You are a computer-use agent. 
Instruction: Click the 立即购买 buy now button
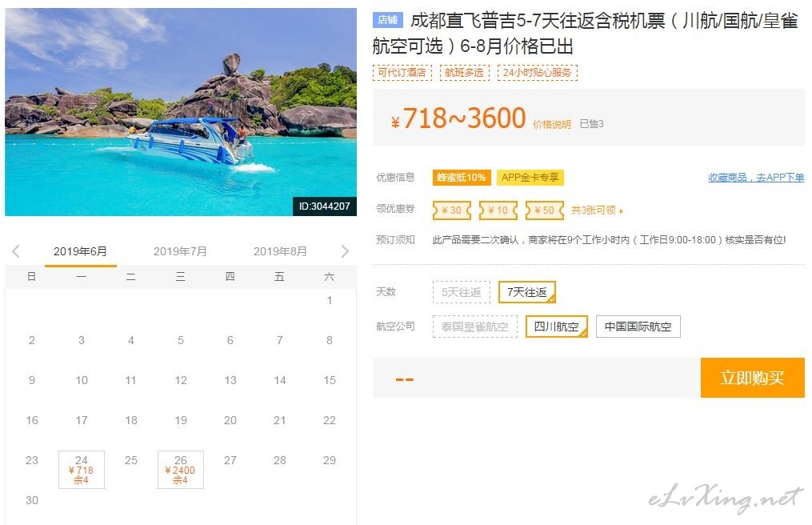[753, 378]
